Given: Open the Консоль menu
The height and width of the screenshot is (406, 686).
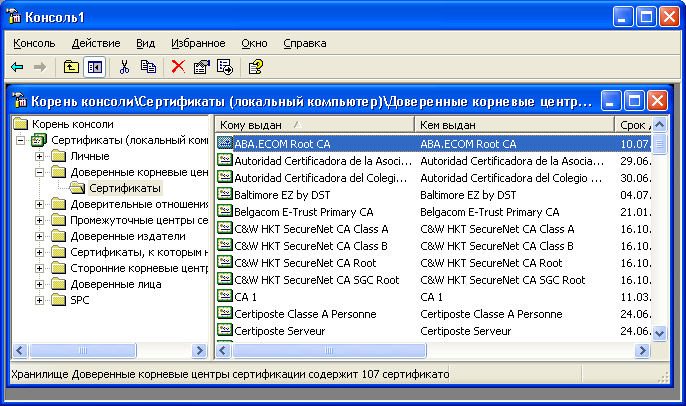Looking at the screenshot, I should click(34, 43).
